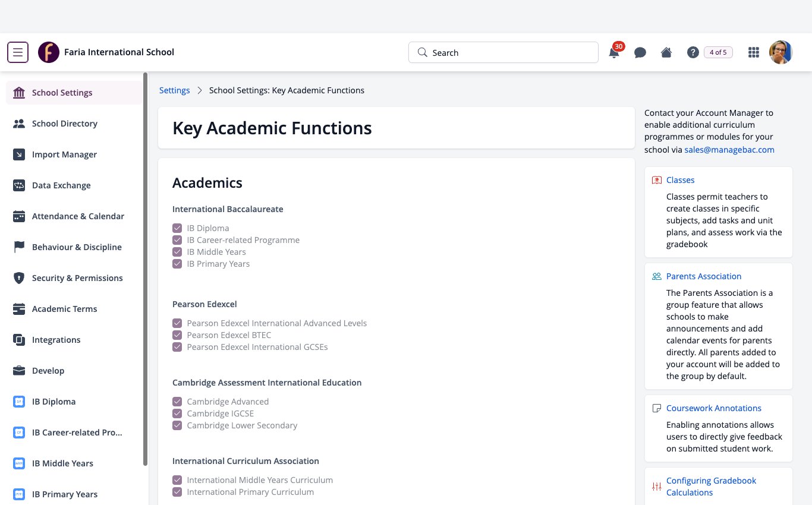Open the apps grid launcher

(x=754, y=52)
